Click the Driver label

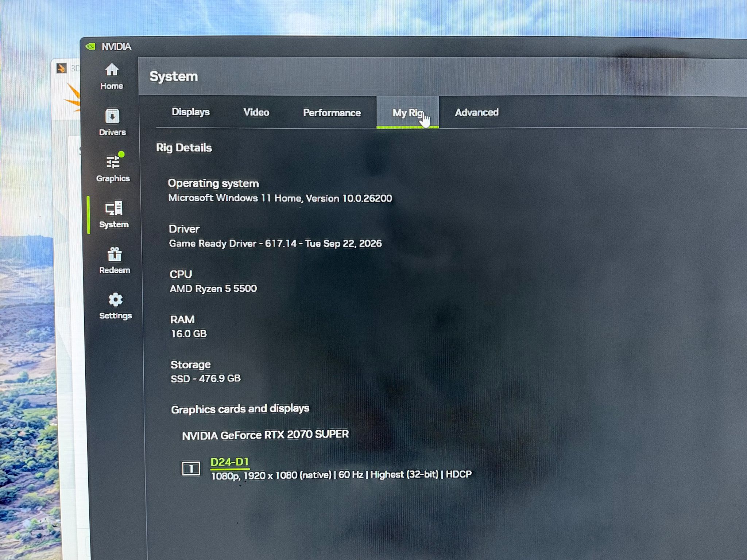pyautogui.click(x=184, y=229)
